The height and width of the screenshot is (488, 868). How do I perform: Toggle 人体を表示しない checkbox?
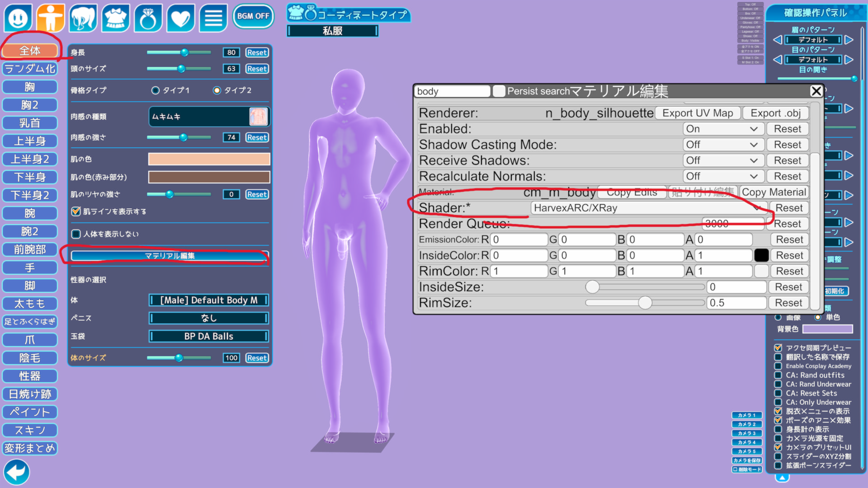click(76, 234)
